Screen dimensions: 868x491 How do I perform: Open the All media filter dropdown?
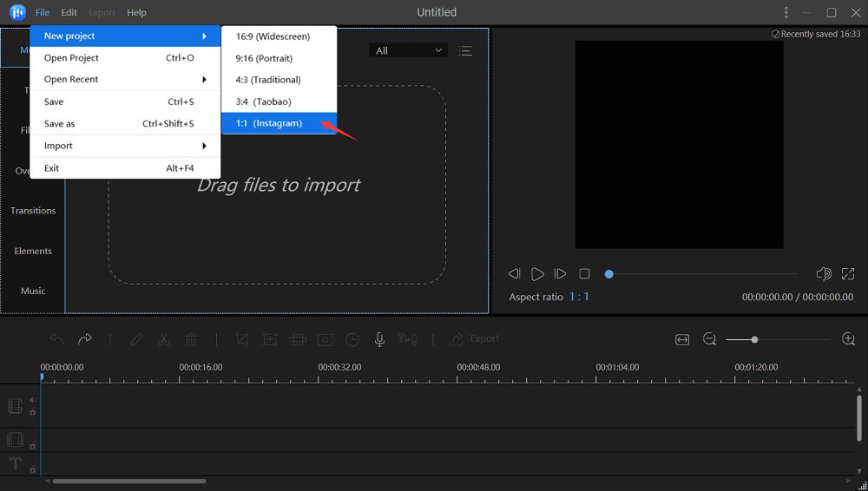click(408, 50)
